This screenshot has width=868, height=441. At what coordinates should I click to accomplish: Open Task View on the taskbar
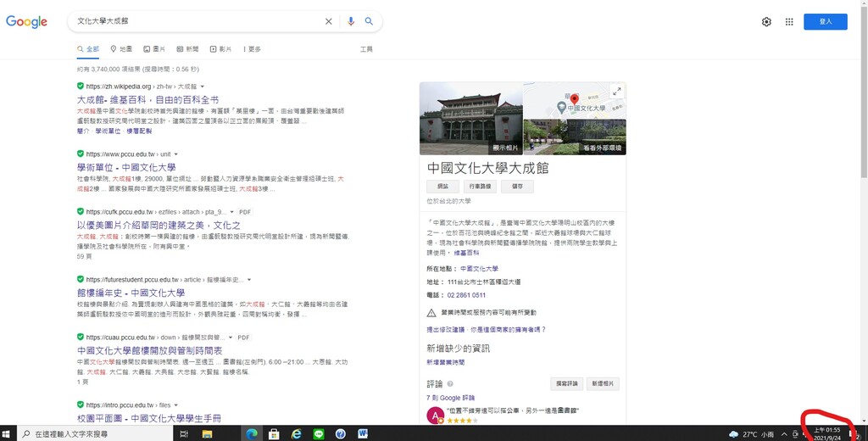[x=184, y=434]
